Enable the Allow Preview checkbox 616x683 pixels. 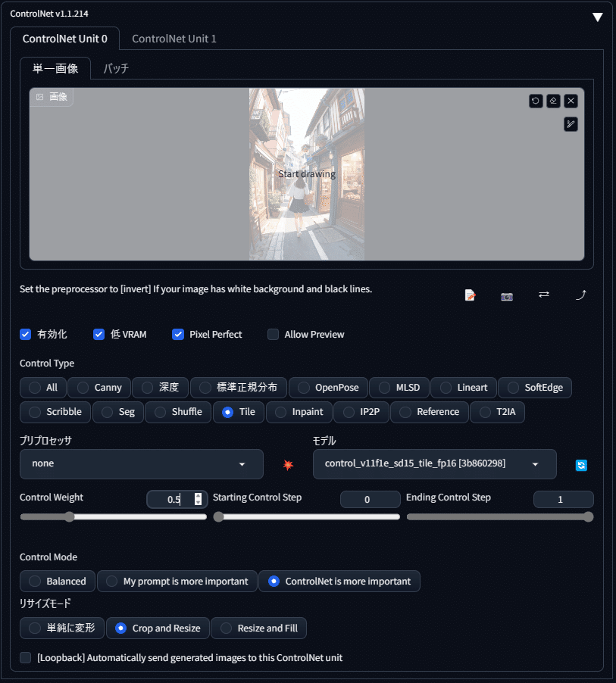[273, 335]
